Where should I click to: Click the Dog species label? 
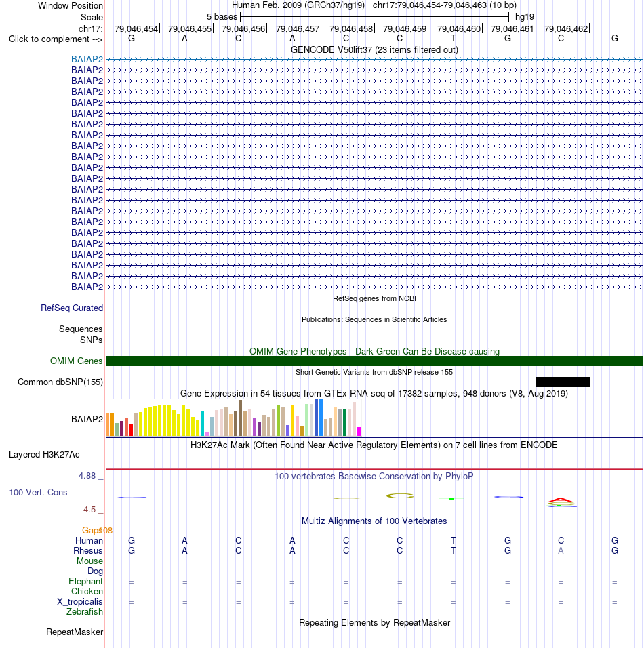(x=95, y=571)
